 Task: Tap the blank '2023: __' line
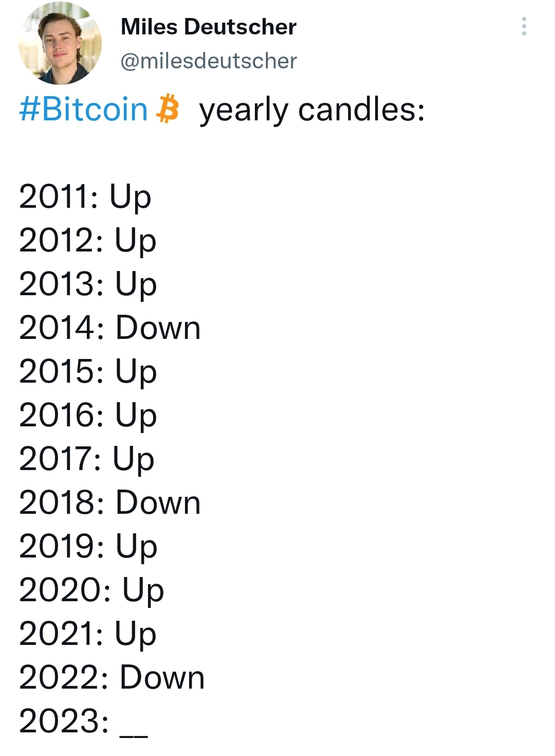(x=83, y=722)
